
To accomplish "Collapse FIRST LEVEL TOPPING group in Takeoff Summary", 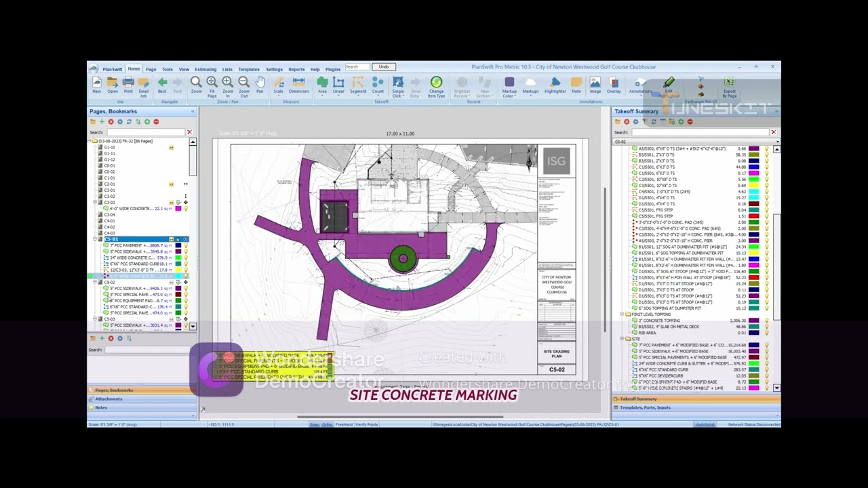I will tap(622, 314).
